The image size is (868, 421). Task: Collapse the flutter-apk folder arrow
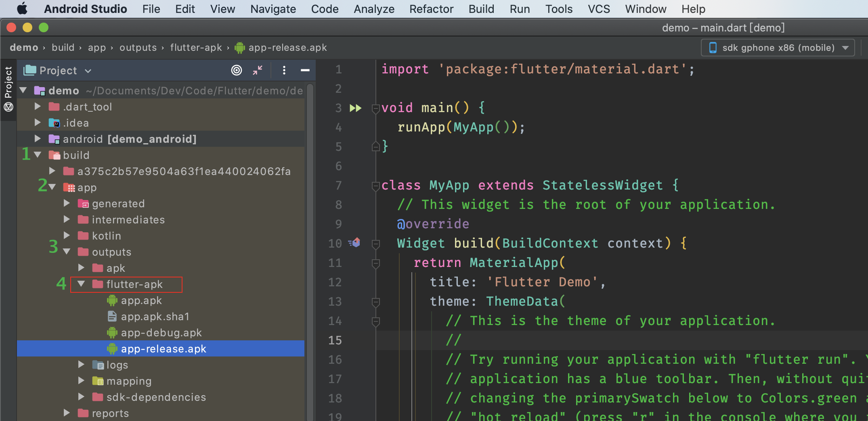[x=81, y=284]
